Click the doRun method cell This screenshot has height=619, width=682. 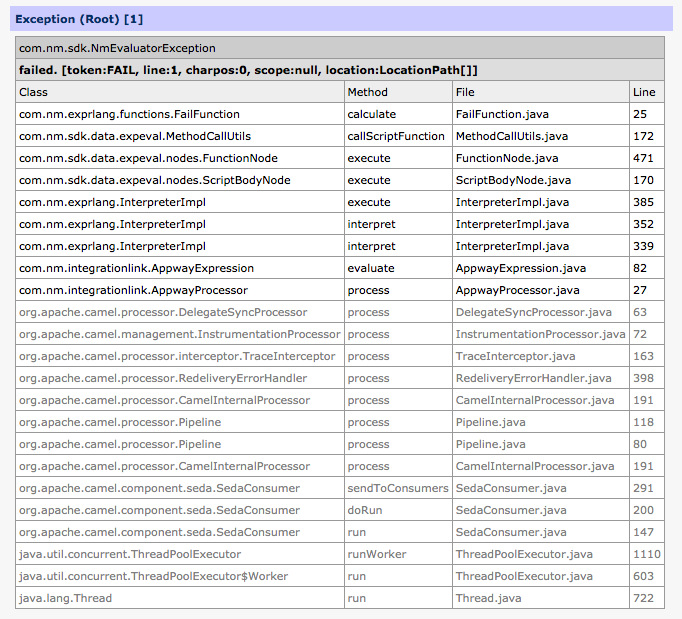click(398, 510)
